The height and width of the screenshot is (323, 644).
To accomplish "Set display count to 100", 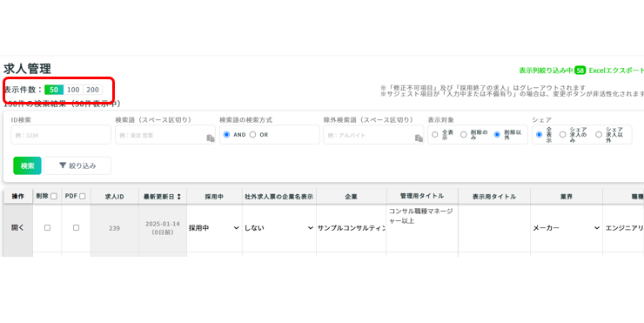I will (73, 90).
